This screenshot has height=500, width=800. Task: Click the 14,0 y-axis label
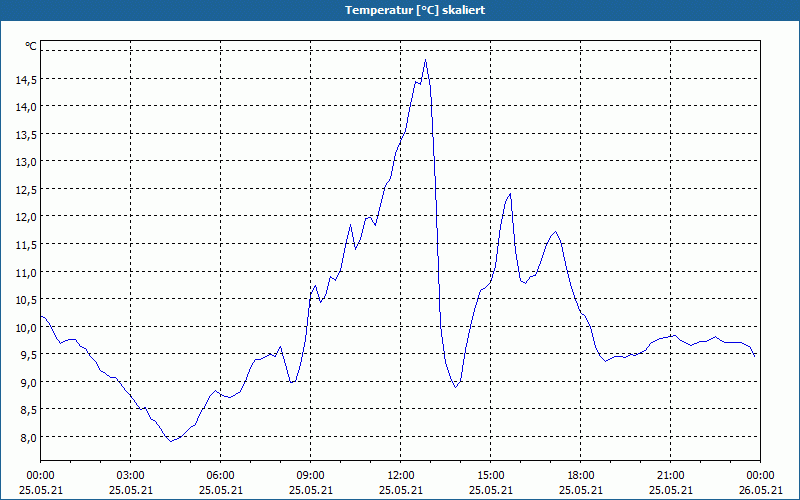[x=27, y=108]
